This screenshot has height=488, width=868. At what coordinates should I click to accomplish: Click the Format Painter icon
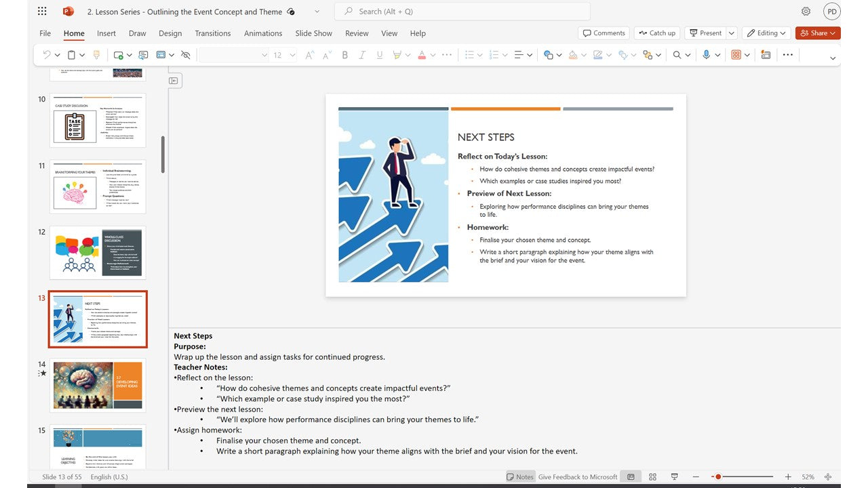(96, 55)
